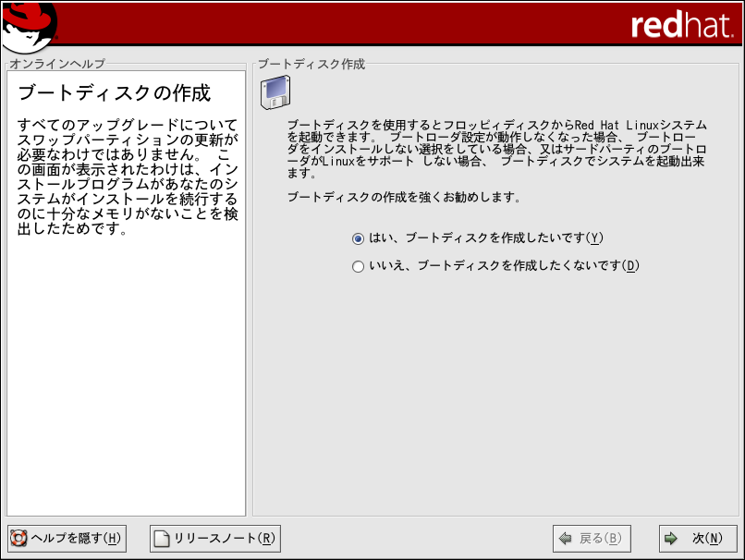Click the Red Hat Shadowman logo
745x560 pixels.
tap(28, 26)
